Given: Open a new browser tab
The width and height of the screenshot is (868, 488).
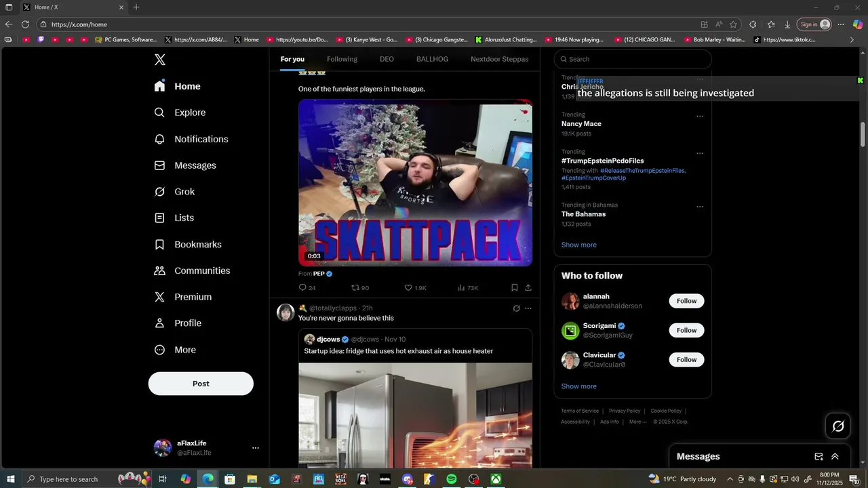Looking at the screenshot, I should point(136,7).
